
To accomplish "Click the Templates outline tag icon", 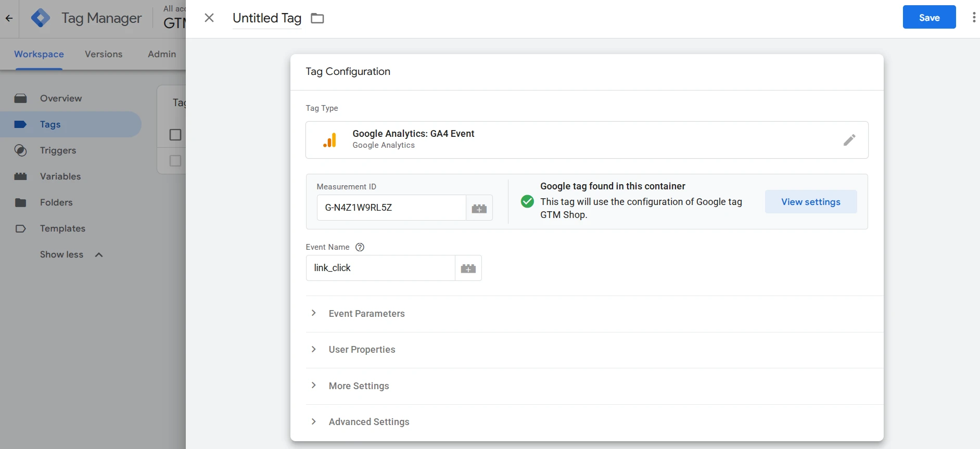I will 21,228.
